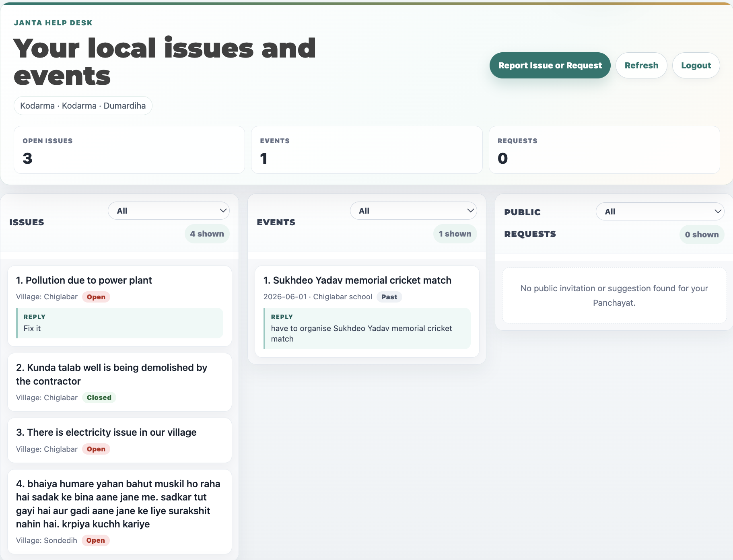733x560 pixels.
Task: Open the Events filter dropdown
Action: pos(414,211)
